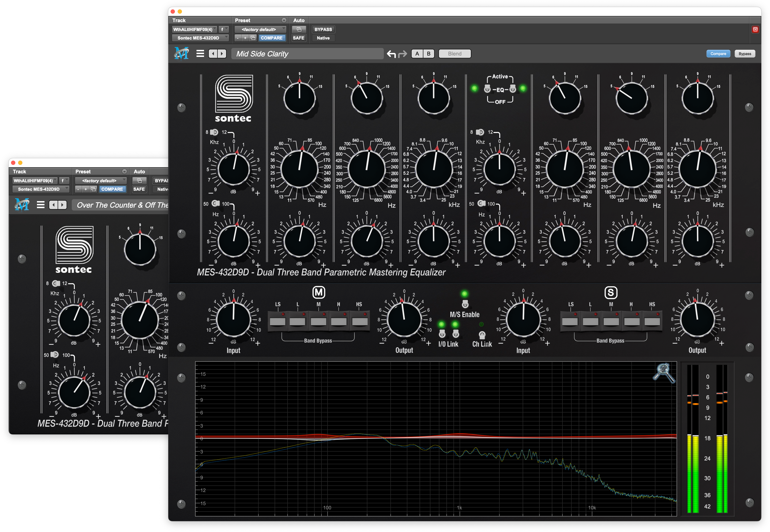Click the blue Compare button at top right

(718, 54)
